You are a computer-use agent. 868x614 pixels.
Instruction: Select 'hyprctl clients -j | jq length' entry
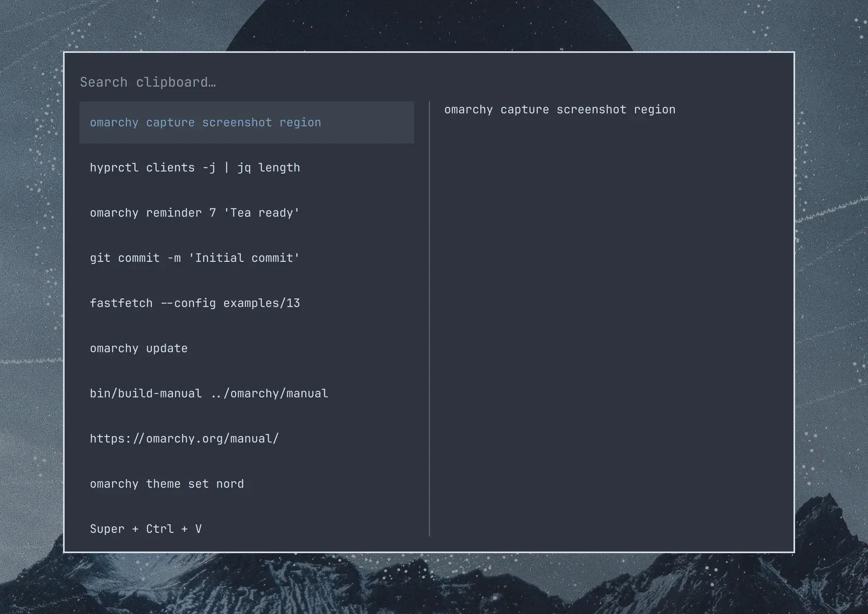[247, 168]
